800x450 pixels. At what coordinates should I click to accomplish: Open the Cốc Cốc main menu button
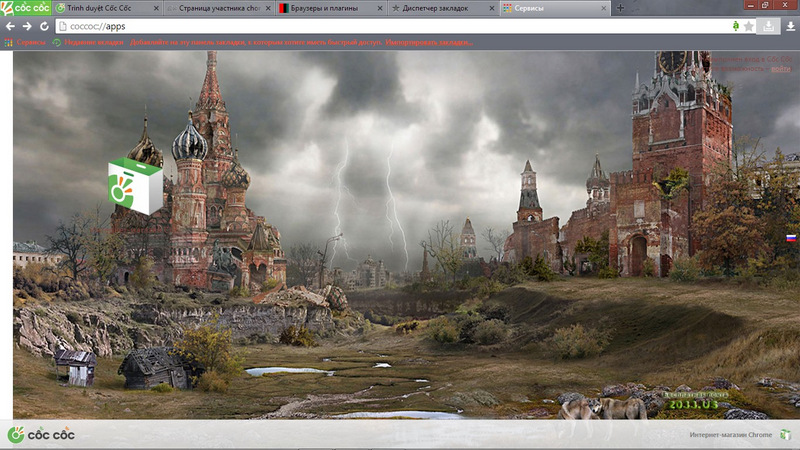coord(26,8)
